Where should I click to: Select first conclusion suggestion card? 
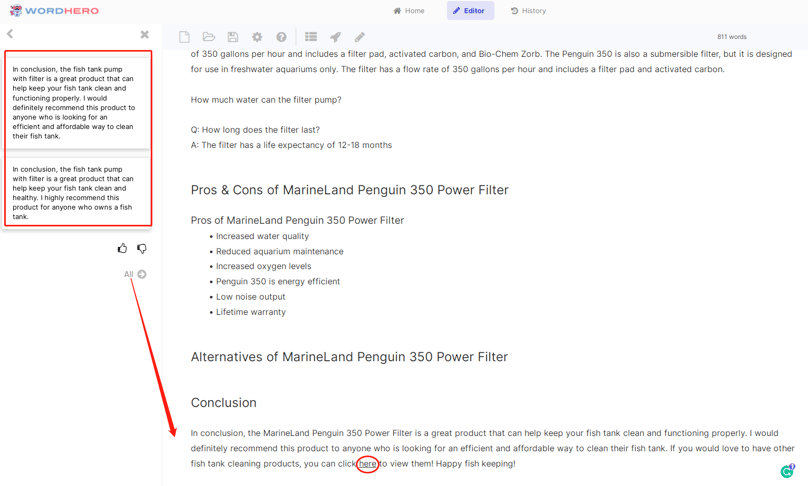[x=78, y=103]
